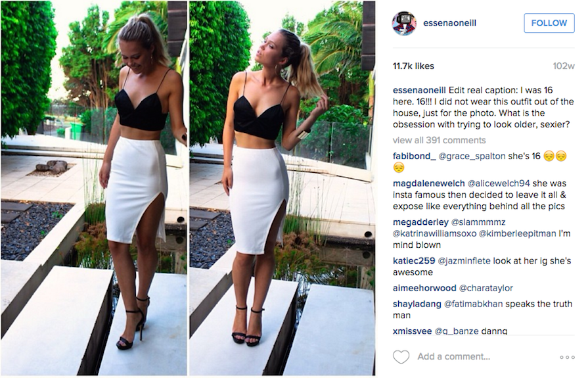Click the @kimberleepitman mention
Image resolution: width=588 pixels, height=378 pixels.
click(518, 233)
